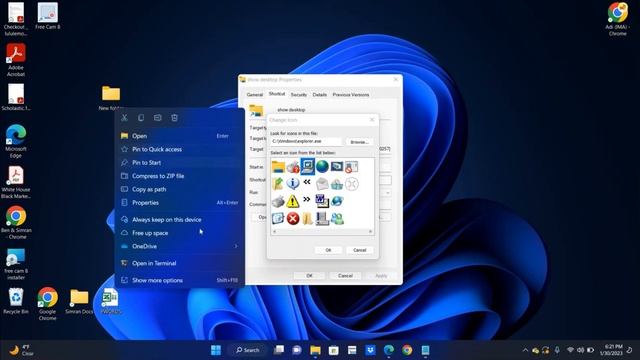
Task: Click the Copy icon in context menu
Action: point(141,118)
